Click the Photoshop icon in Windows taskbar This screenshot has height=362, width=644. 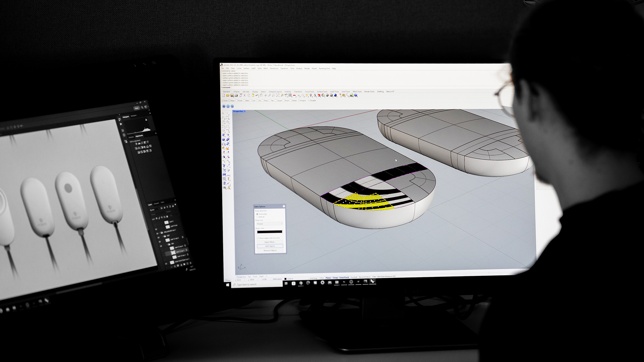tap(344, 282)
